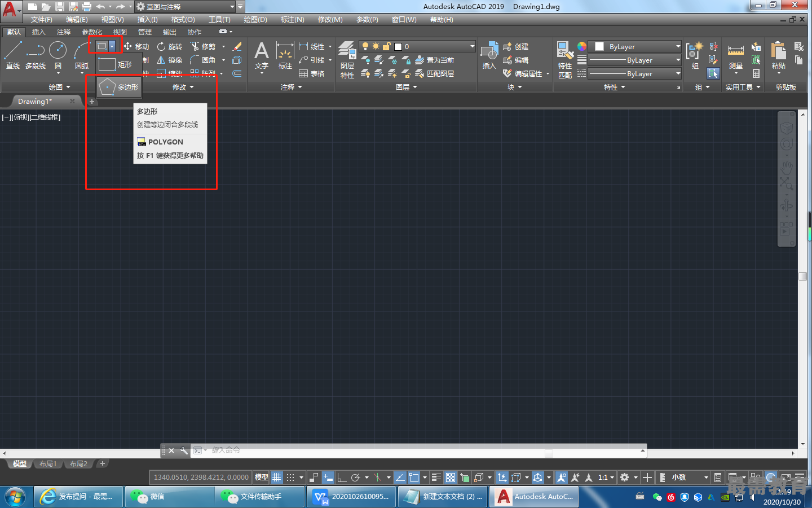Image resolution: width=812 pixels, height=508 pixels.
Task: Toggle dynamic input in status bar
Action: point(328,478)
